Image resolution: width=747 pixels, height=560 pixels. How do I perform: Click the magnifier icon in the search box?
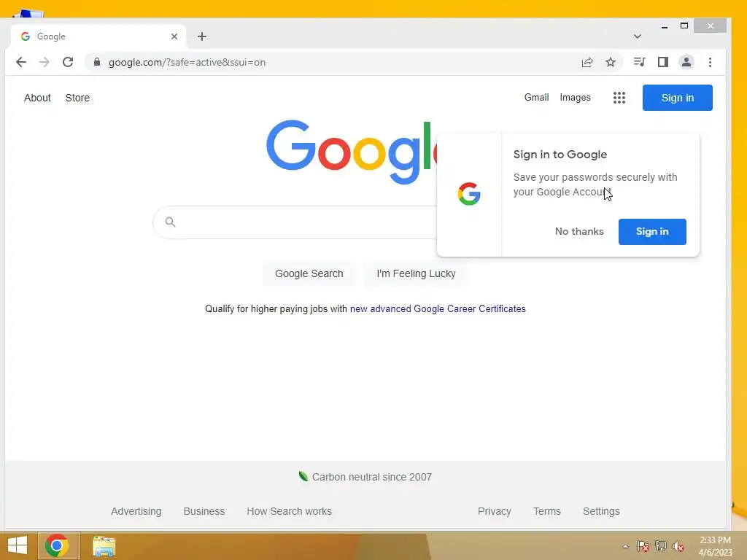point(170,222)
